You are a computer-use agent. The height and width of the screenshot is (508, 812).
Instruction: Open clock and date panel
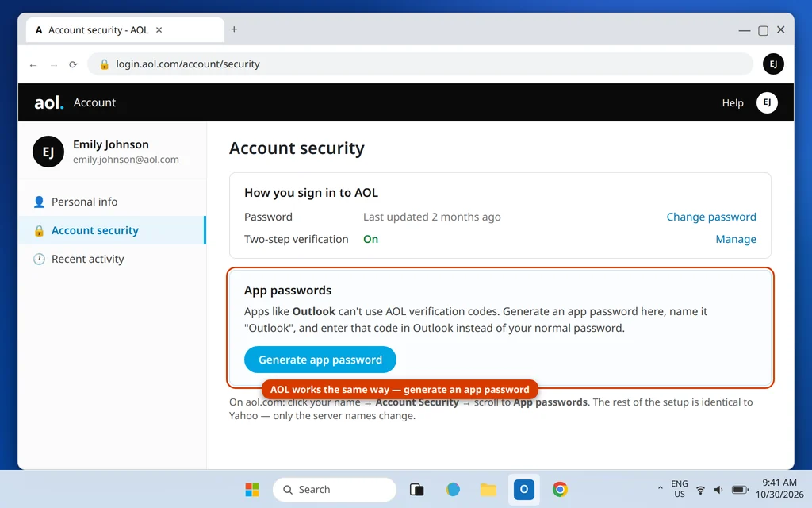779,489
